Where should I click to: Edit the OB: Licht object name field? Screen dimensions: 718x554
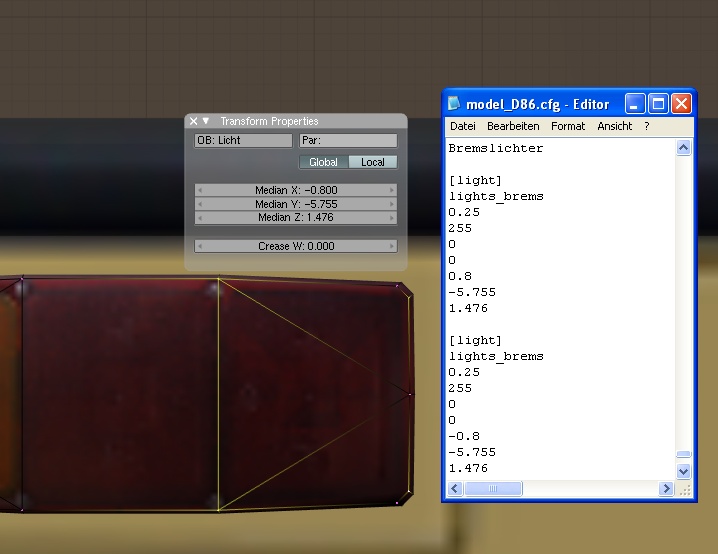tap(243, 141)
